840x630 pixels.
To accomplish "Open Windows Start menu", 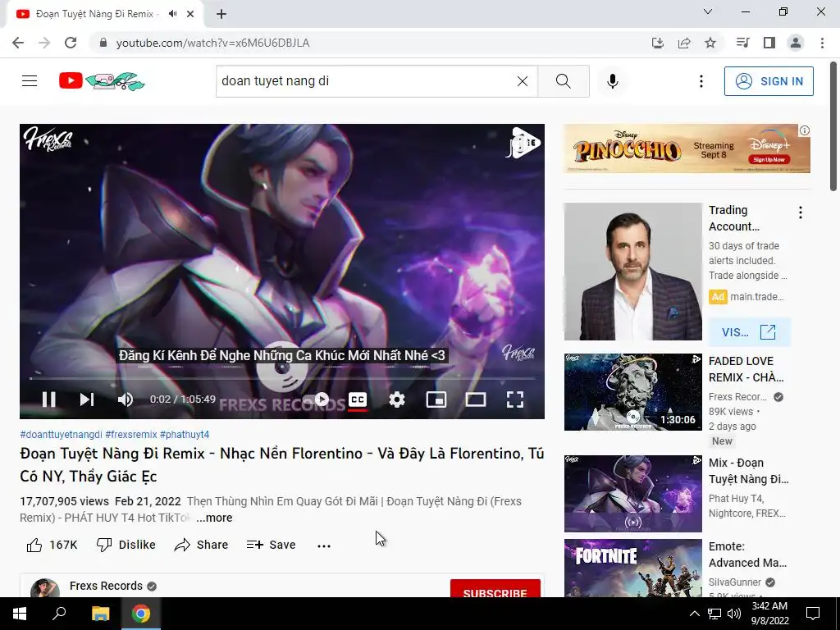I will point(20,614).
